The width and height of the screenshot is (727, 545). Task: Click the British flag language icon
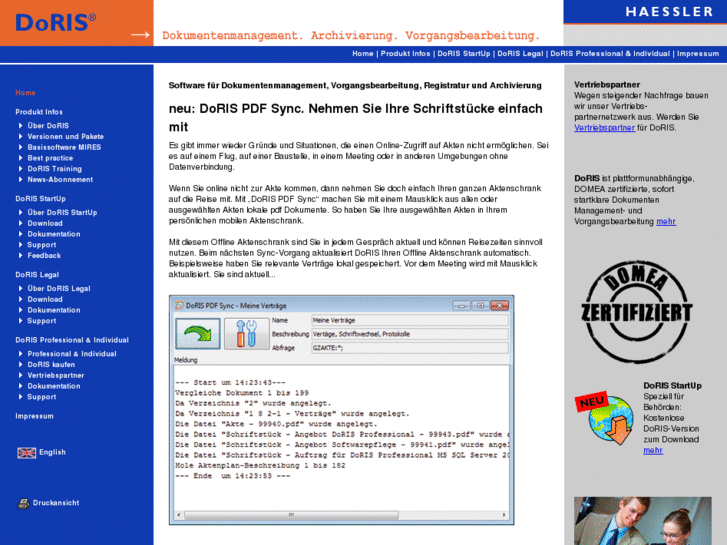coord(27,452)
